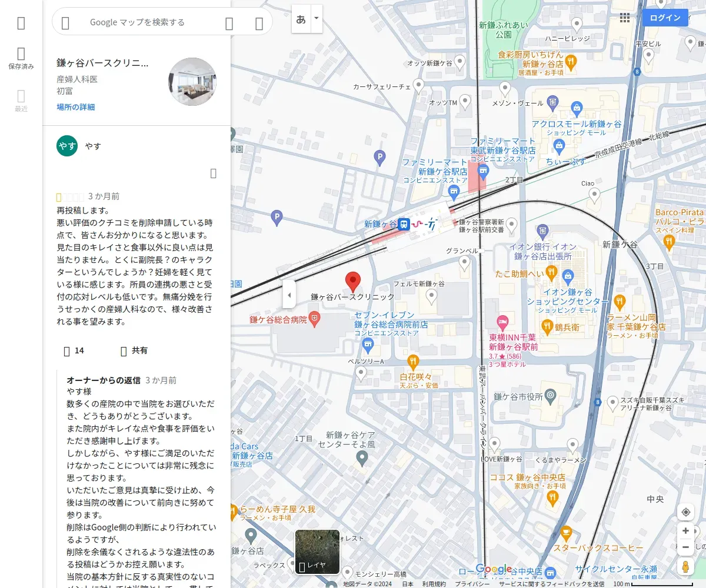Viewport: 706px width, 588px height.
Task: Click the my-location target button
Action: click(685, 512)
